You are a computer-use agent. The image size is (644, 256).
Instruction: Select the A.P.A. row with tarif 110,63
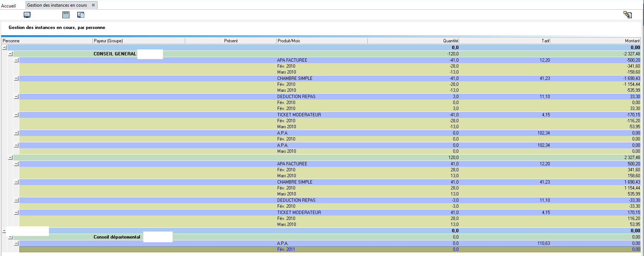[x=282, y=243]
